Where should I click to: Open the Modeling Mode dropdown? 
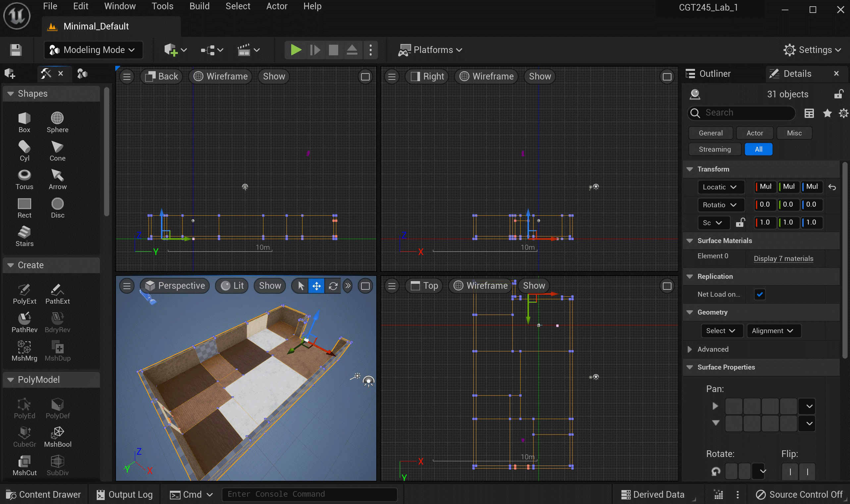pyautogui.click(x=93, y=50)
